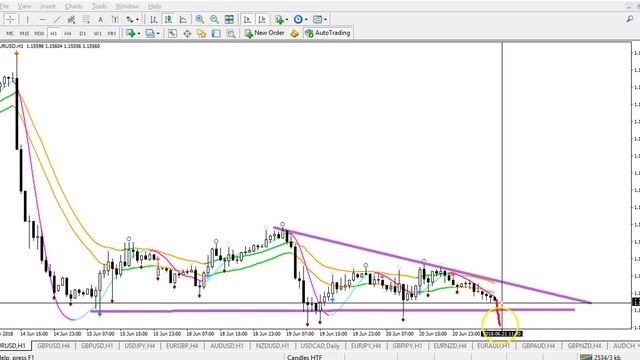Switch to the EURJPY,H4 chart tab
Screen dimensions: 640x360
[366, 346]
